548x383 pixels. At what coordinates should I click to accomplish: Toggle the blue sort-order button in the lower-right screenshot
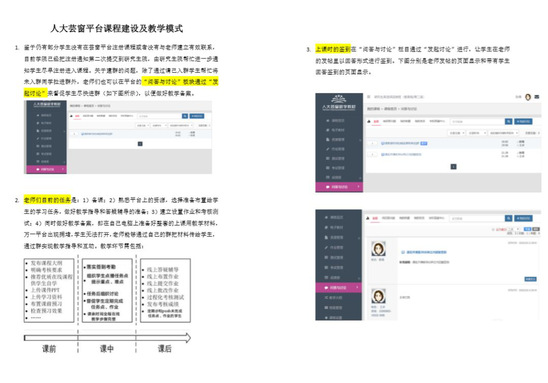[x=527, y=229]
